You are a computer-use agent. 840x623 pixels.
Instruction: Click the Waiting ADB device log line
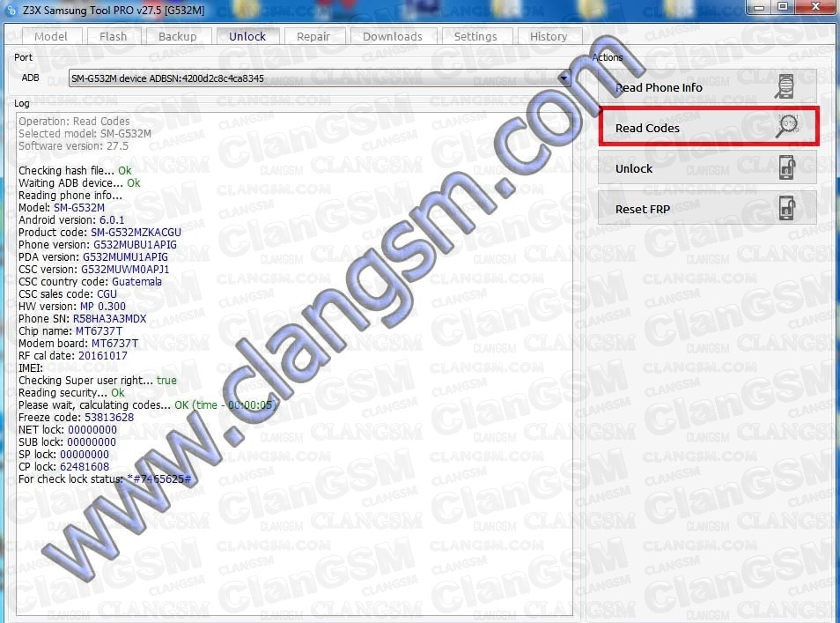point(79,182)
